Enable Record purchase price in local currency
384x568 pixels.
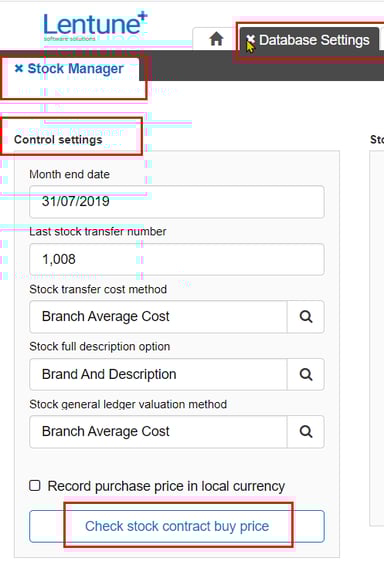pyautogui.click(x=35, y=485)
